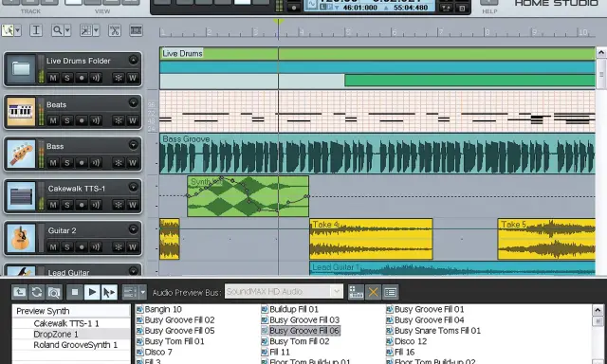The width and height of the screenshot is (607, 364).
Task: Enable write automation W on Bass track
Action: coord(133,162)
